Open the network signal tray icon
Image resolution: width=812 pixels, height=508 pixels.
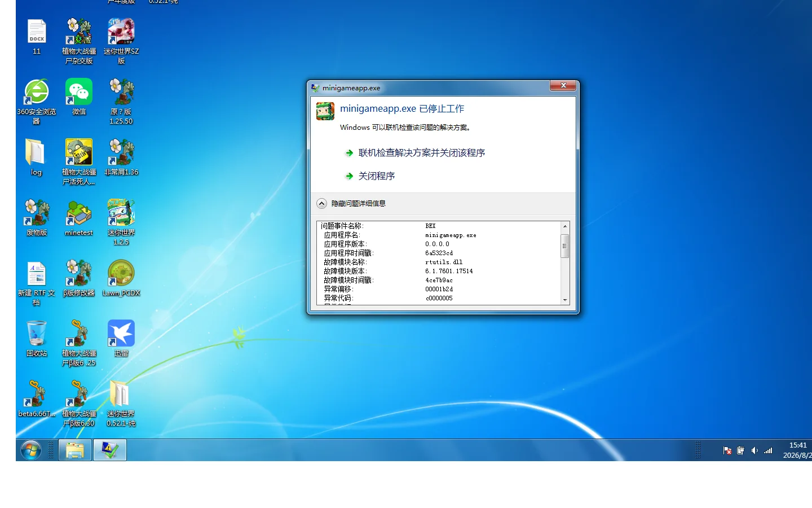click(x=768, y=450)
